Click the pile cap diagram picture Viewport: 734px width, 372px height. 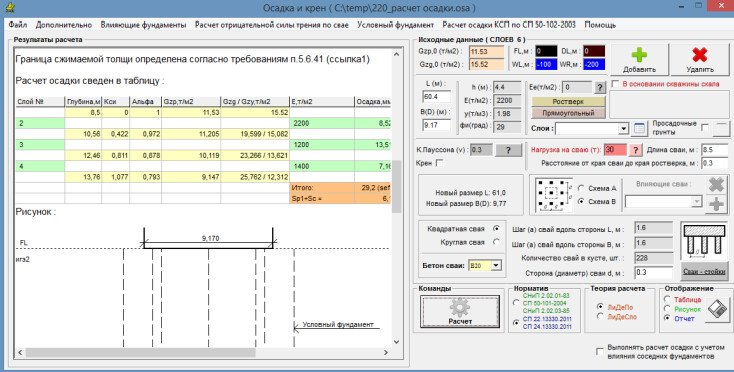pyautogui.click(x=704, y=241)
